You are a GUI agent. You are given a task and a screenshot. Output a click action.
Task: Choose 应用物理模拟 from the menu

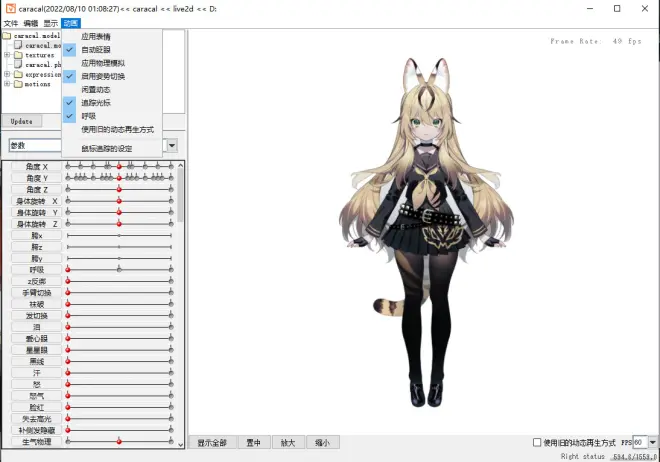click(112, 63)
